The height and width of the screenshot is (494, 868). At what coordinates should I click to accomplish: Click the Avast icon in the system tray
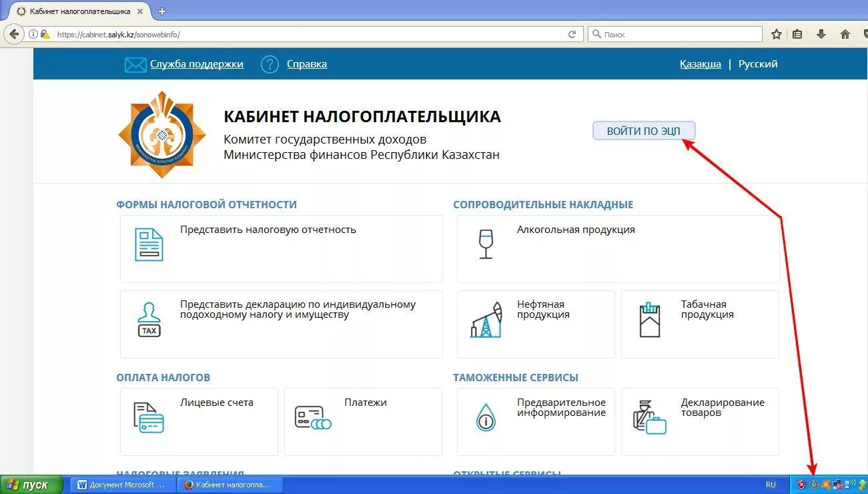[x=825, y=485]
